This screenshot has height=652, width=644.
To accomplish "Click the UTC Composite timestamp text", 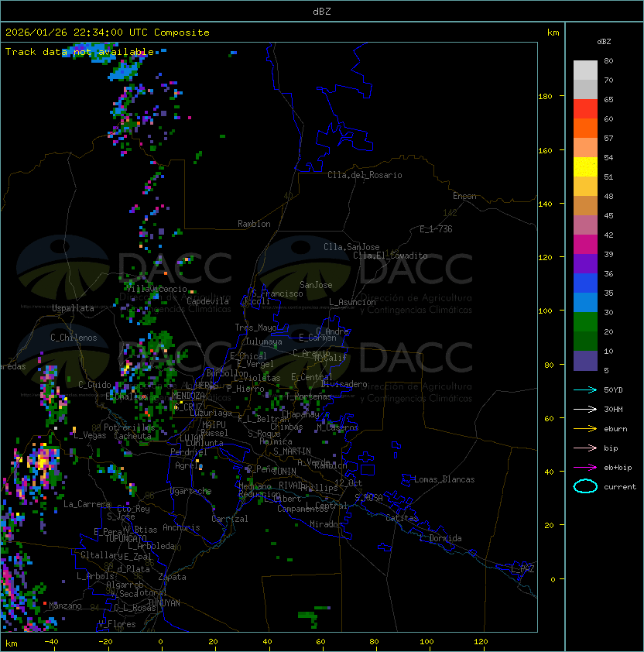I will [x=107, y=33].
